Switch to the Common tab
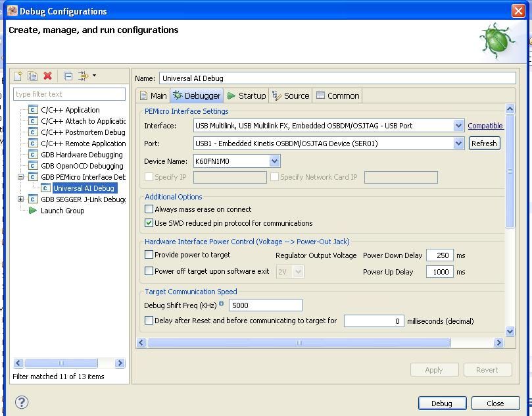This screenshot has width=532, height=416. (337, 95)
